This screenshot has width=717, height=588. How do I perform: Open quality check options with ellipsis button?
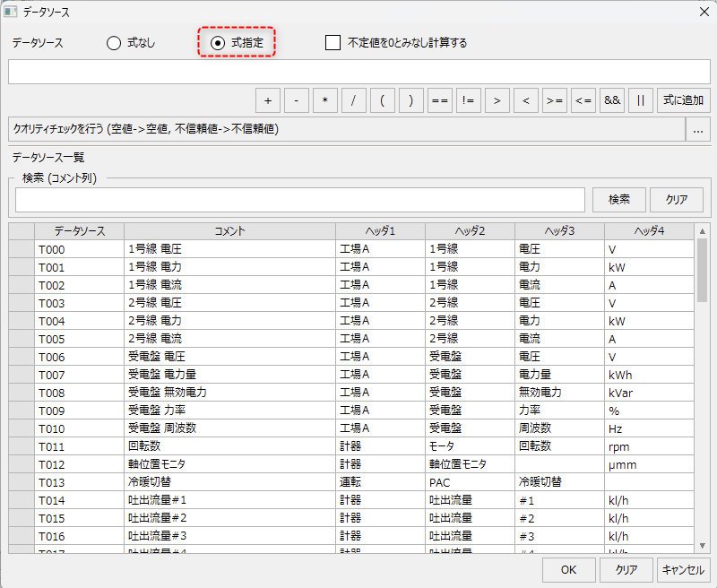point(697,130)
